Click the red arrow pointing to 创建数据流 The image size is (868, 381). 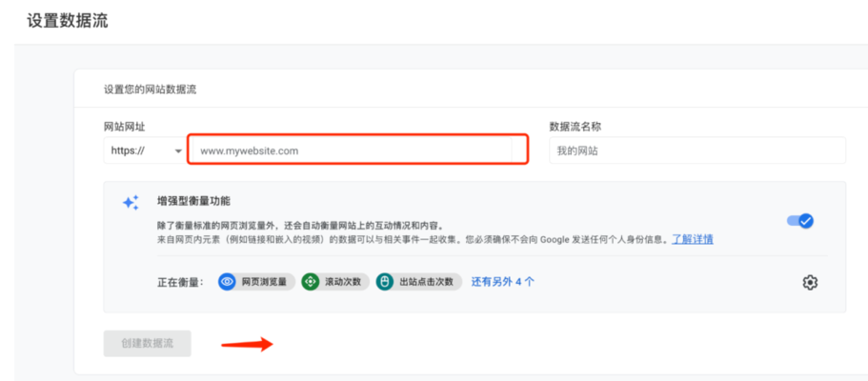(x=248, y=344)
